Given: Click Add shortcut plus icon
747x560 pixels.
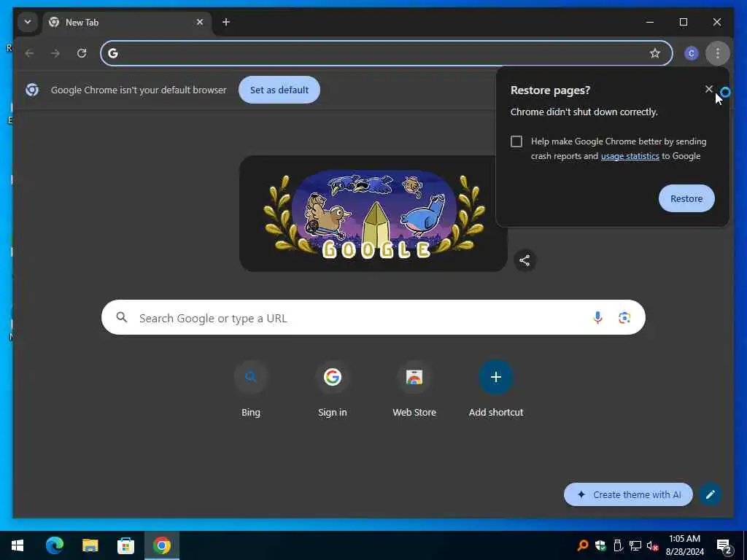Looking at the screenshot, I should point(496,377).
